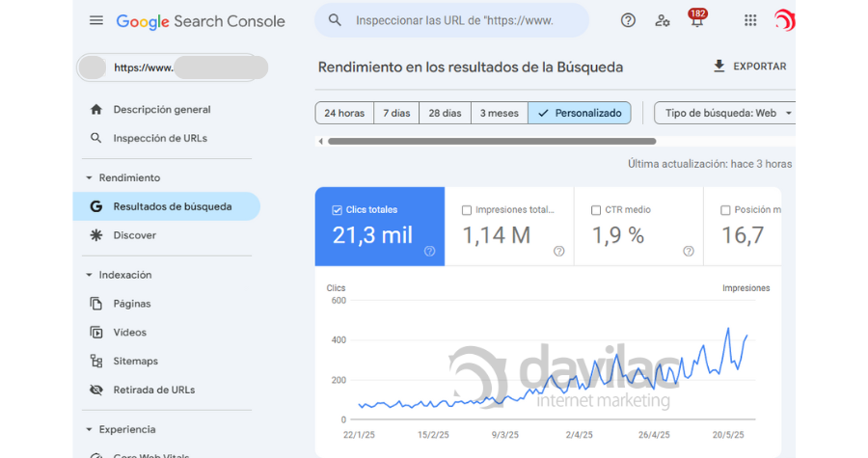Click the 1,14 M impressions value
Viewport: 868px width, 458px height.
point(497,235)
